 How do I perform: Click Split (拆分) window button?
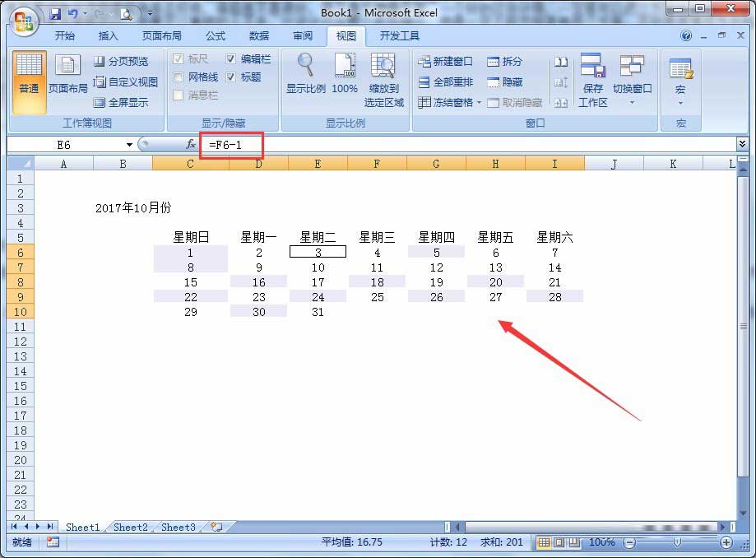[504, 61]
